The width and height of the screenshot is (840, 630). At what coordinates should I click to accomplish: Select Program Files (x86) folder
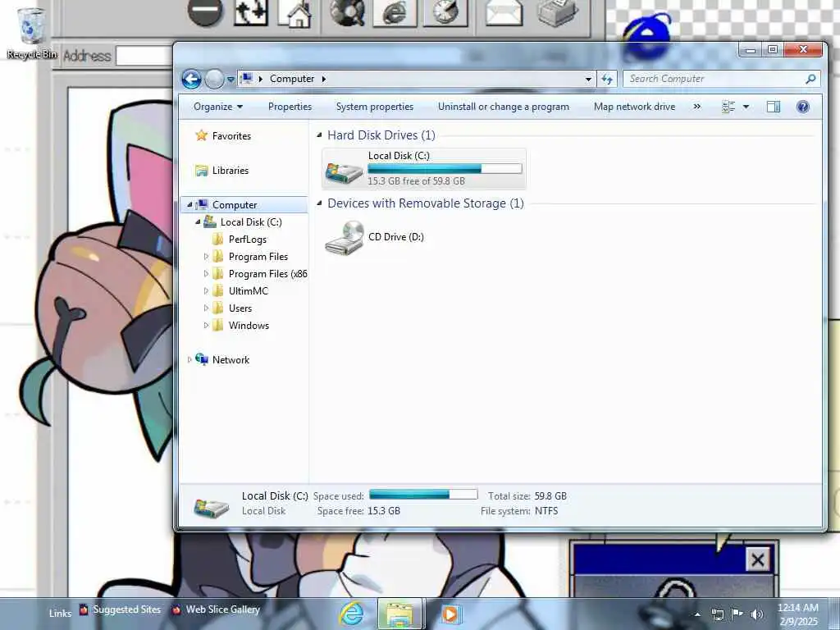(x=268, y=274)
